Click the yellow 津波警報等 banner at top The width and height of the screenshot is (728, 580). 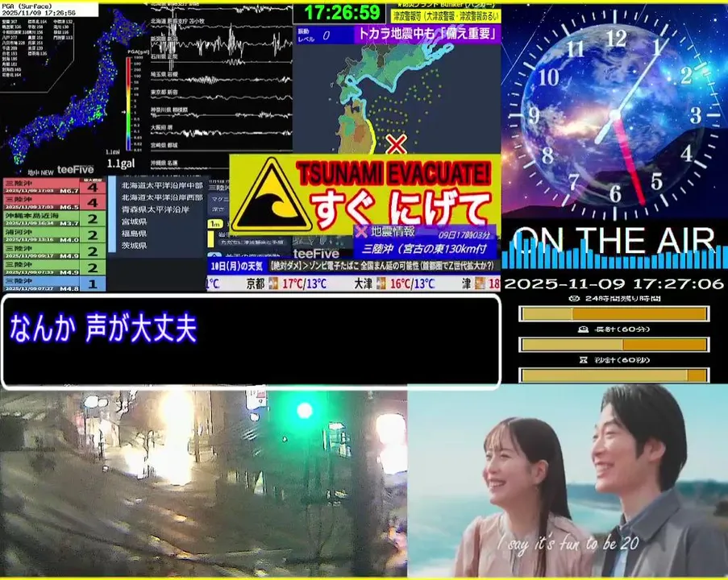(446, 16)
